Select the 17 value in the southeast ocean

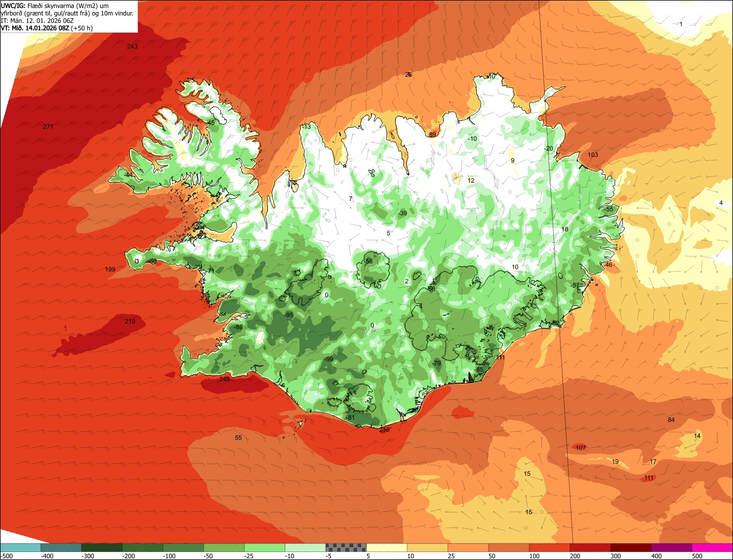[653, 462]
